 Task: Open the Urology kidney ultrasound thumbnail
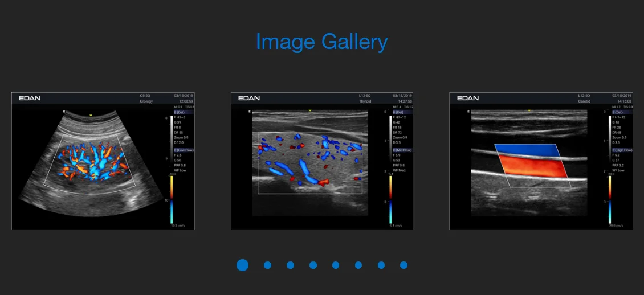pos(103,161)
